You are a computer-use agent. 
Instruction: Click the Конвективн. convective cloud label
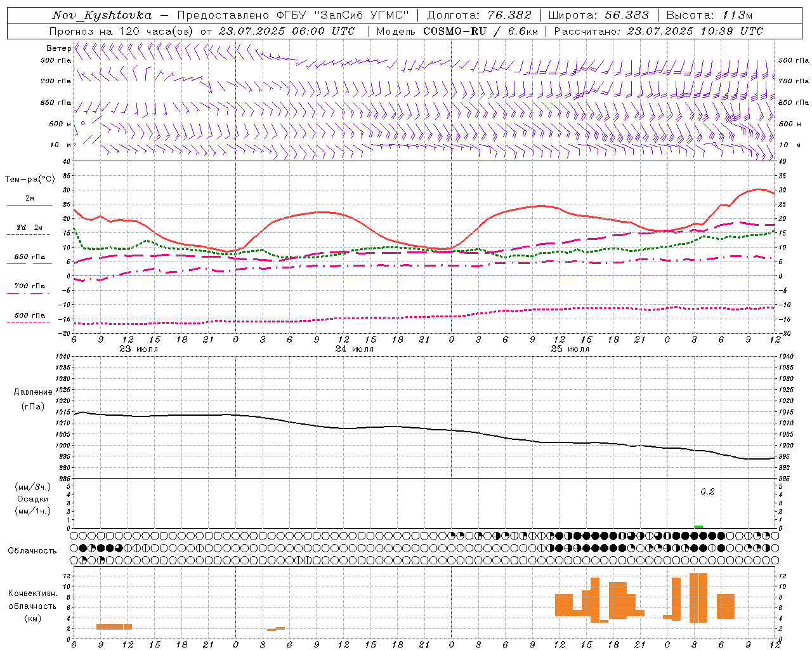click(x=33, y=594)
